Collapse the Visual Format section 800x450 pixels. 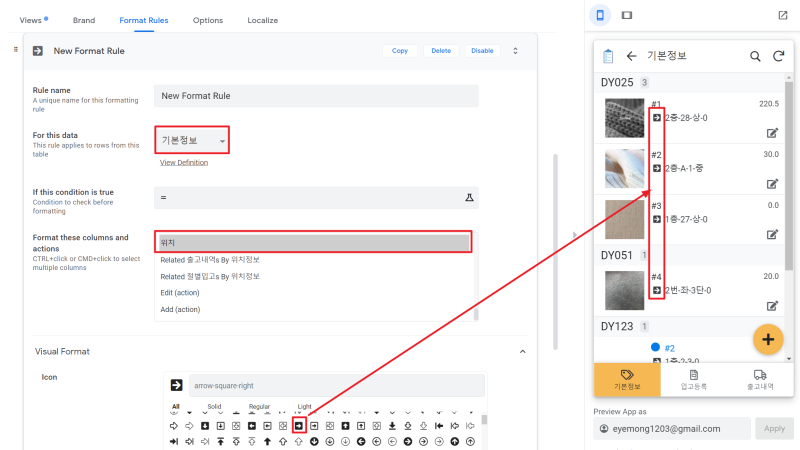pyautogui.click(x=522, y=352)
